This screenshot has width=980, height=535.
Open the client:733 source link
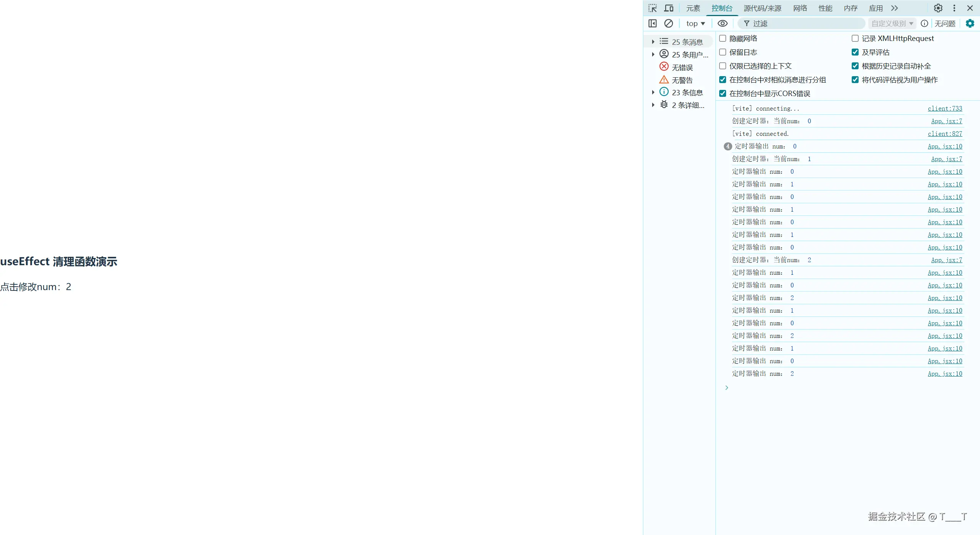[944, 108]
